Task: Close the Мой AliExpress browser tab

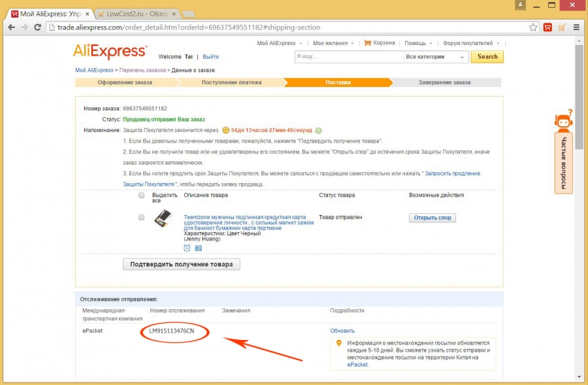Action: point(88,14)
